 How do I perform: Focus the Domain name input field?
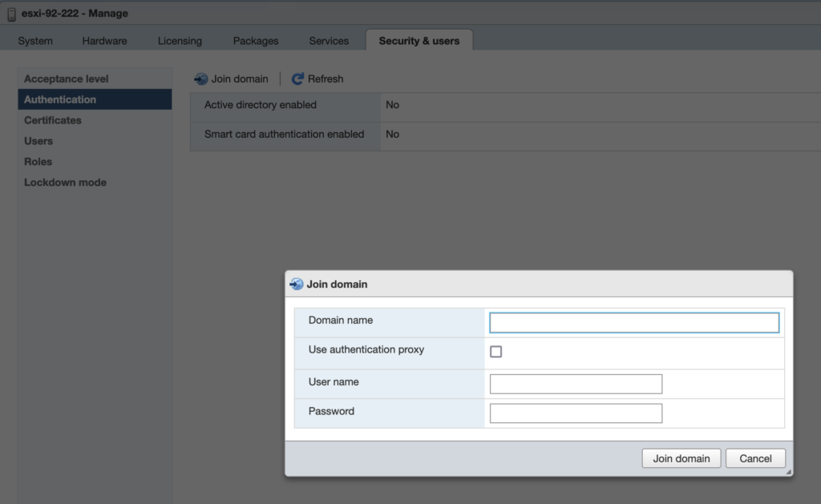tap(633, 322)
